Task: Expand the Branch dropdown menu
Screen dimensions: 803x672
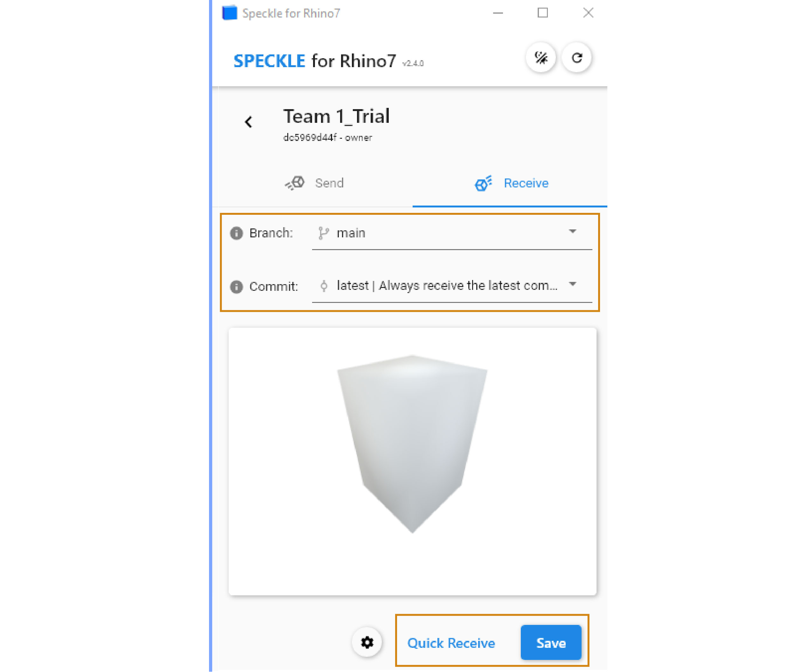Action: click(572, 232)
